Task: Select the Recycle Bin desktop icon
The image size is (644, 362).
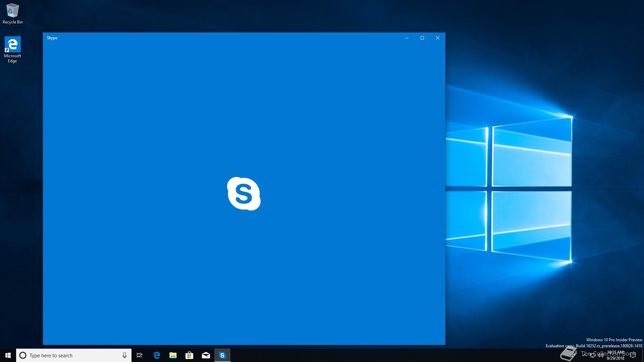Action: [13, 14]
